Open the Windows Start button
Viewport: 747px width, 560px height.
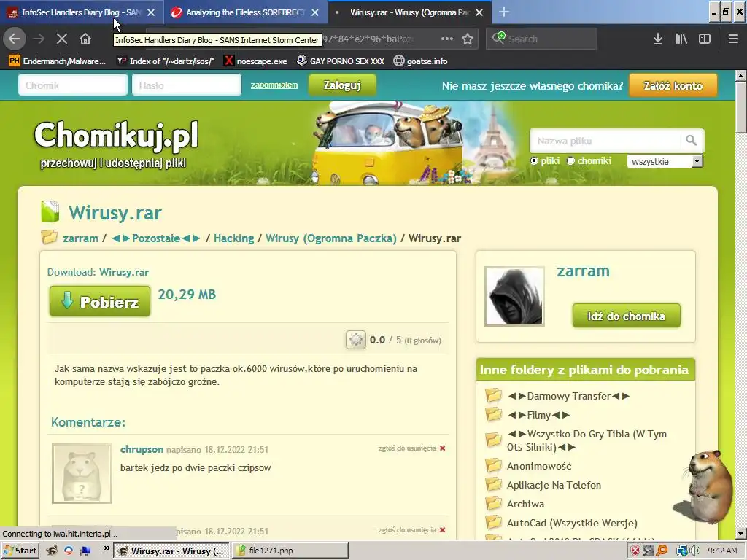20,551
